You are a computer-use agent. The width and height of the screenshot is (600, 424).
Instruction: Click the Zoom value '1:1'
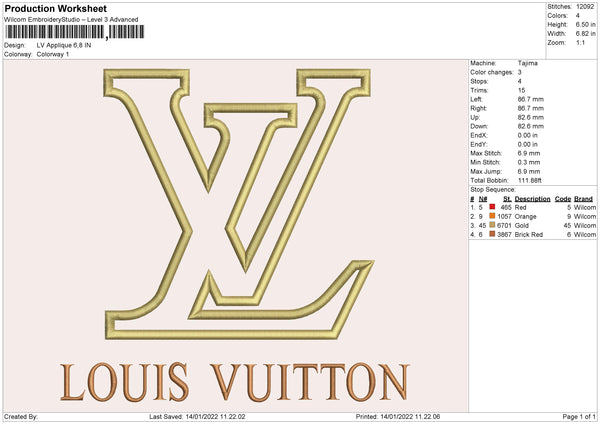(580, 42)
